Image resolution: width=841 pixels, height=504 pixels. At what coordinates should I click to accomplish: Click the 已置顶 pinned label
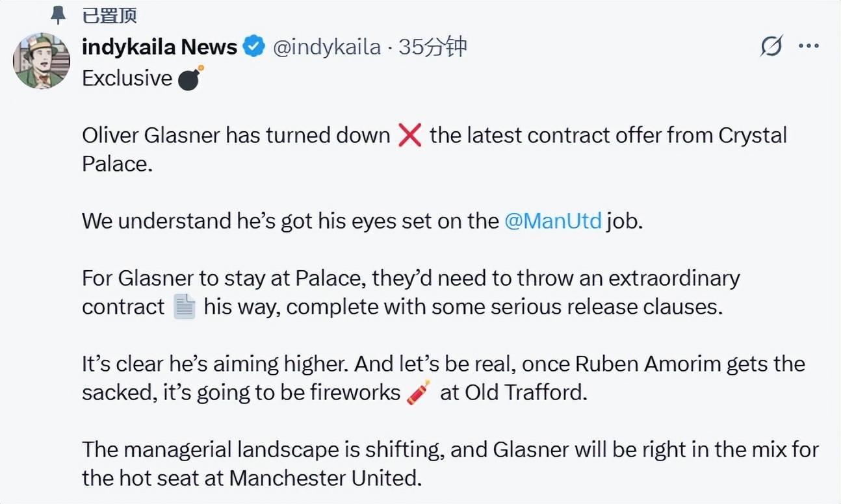coord(109,15)
